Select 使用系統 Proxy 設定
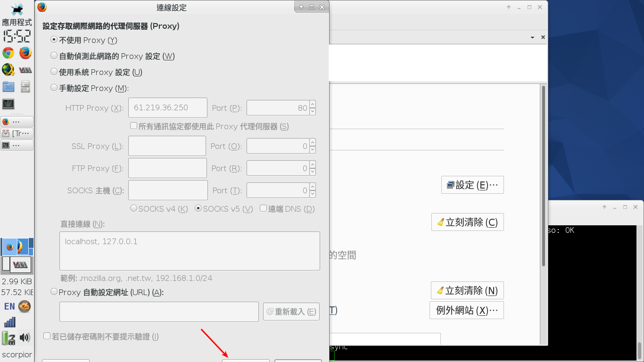This screenshot has width=644, height=362. point(97,72)
